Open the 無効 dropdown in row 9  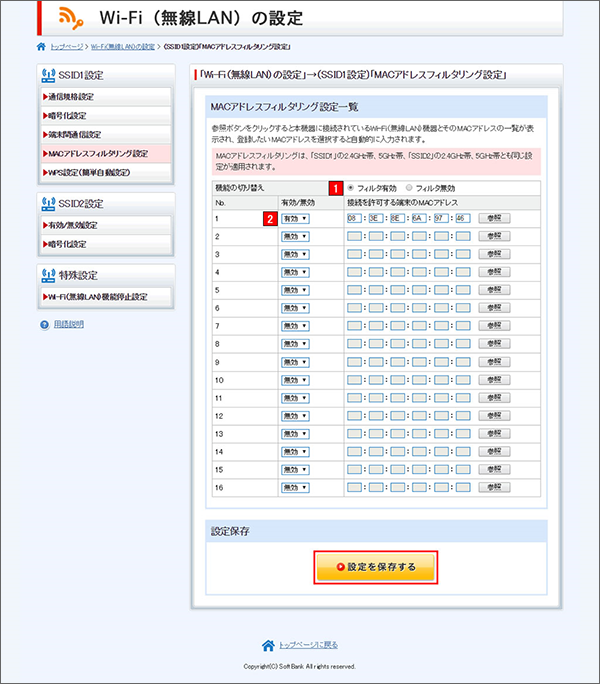tap(295, 362)
